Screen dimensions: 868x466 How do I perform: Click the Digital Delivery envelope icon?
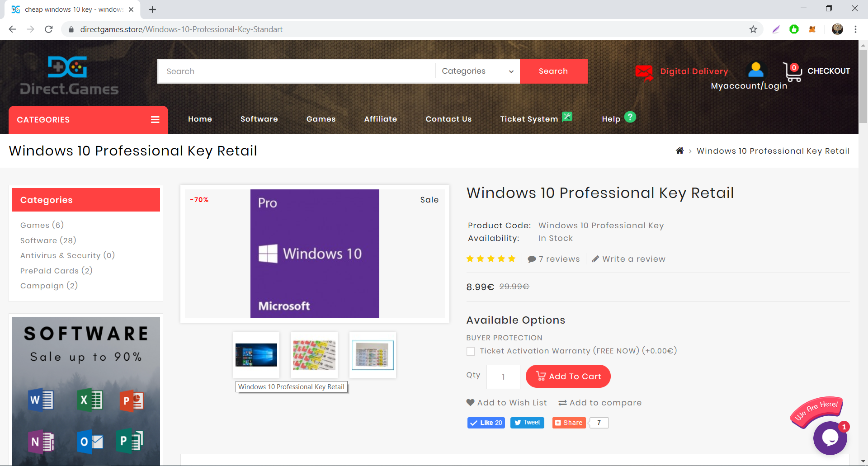click(x=644, y=72)
